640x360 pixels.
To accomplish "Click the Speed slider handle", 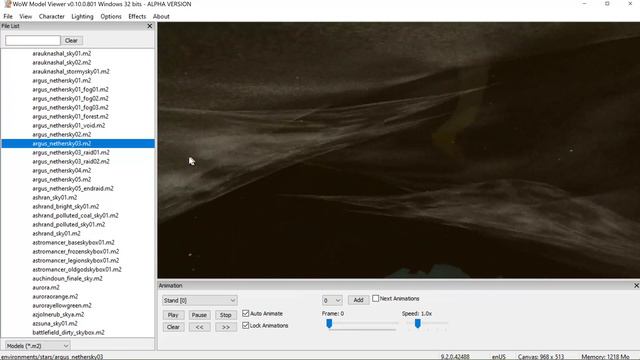I will (418, 324).
